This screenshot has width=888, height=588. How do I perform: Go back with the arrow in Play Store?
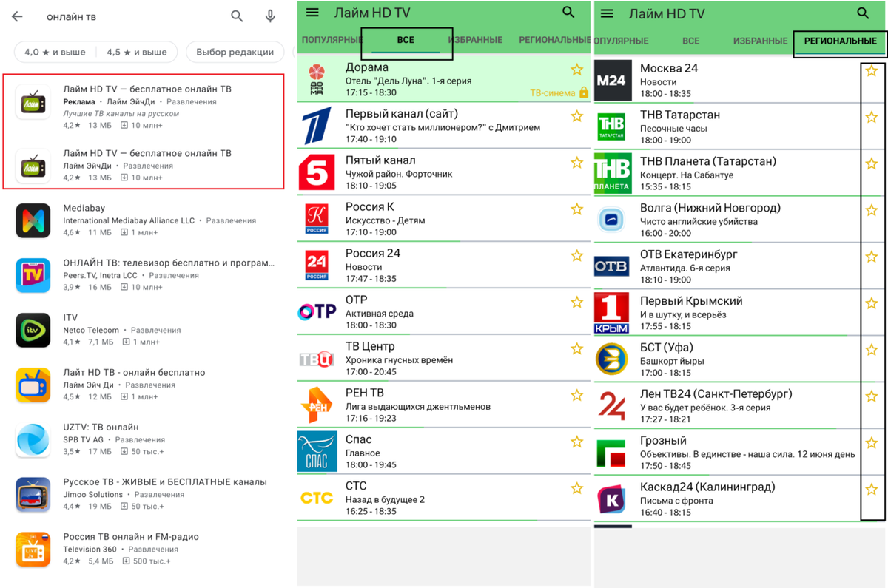17,16
